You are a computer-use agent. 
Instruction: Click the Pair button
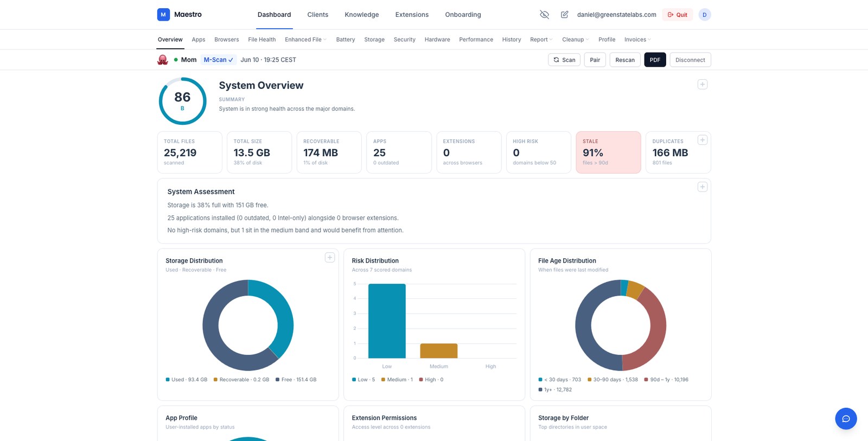(595, 60)
